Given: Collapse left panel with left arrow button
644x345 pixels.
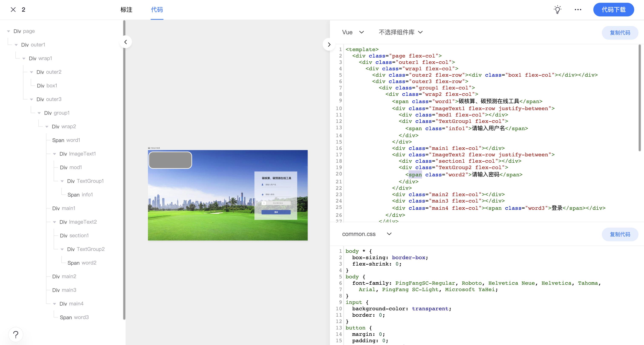Looking at the screenshot, I should tap(126, 42).
